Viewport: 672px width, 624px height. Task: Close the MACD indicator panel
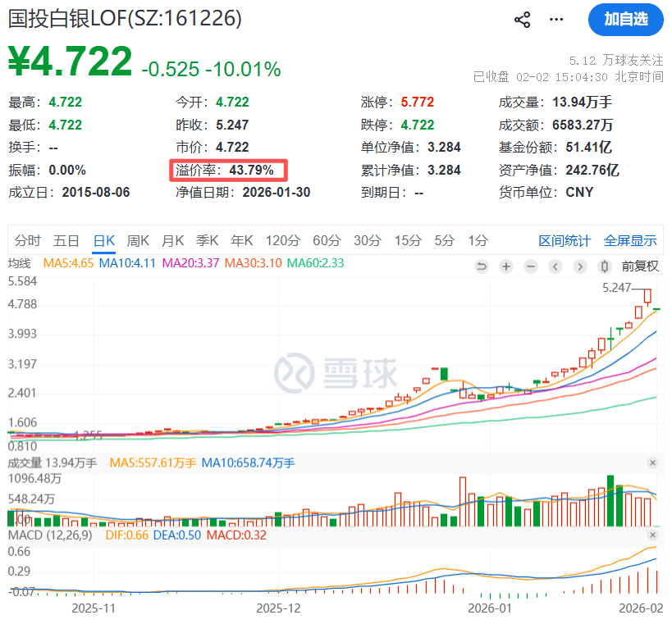pyautogui.click(x=653, y=535)
